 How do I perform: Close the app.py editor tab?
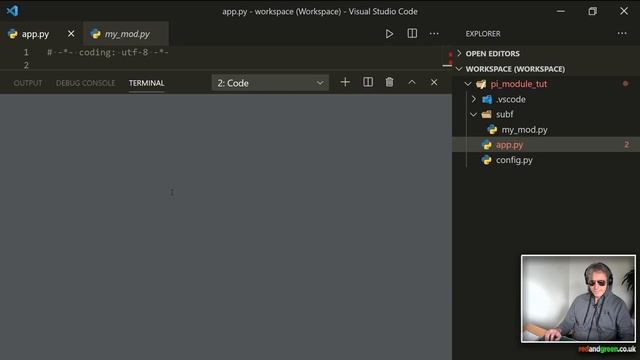[71, 33]
